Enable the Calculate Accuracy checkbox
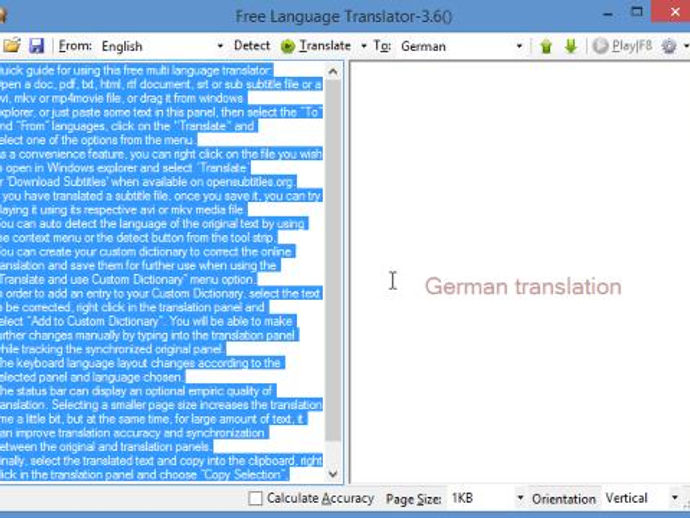This screenshot has height=518, width=690. point(255,498)
